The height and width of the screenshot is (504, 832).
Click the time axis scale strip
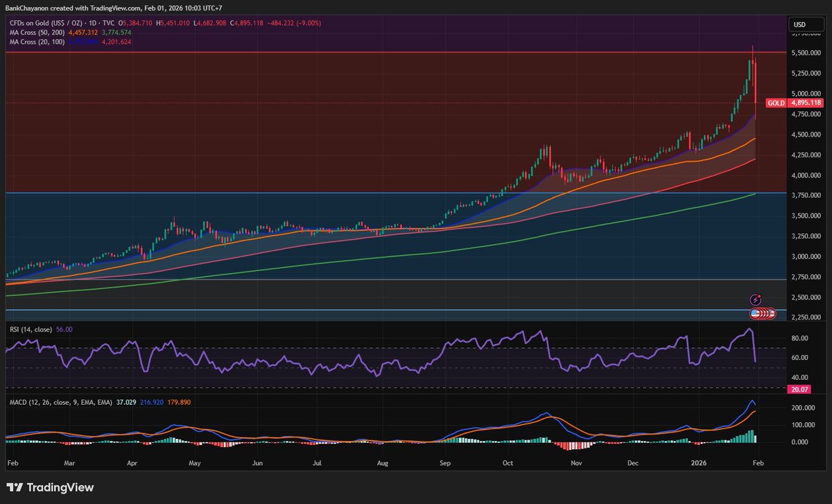416,462
